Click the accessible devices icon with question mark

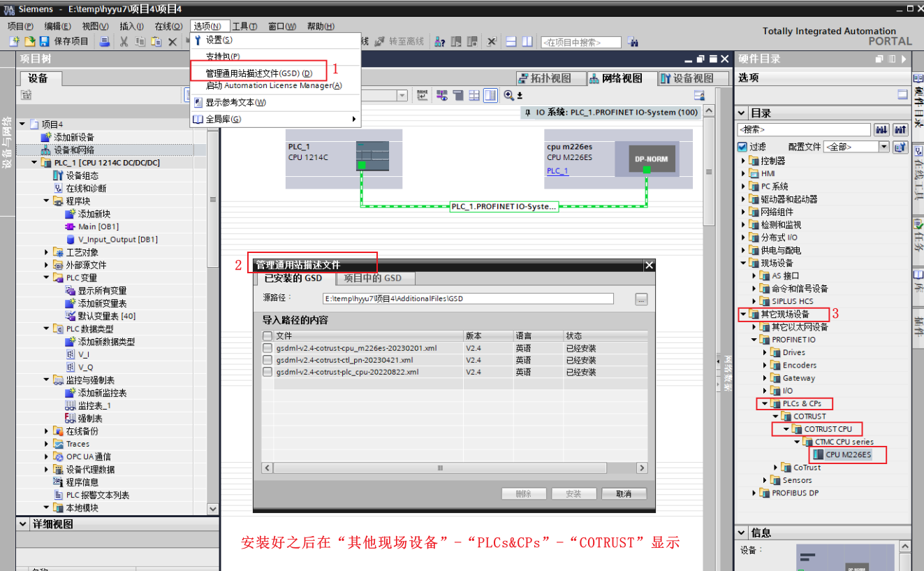[x=439, y=41]
